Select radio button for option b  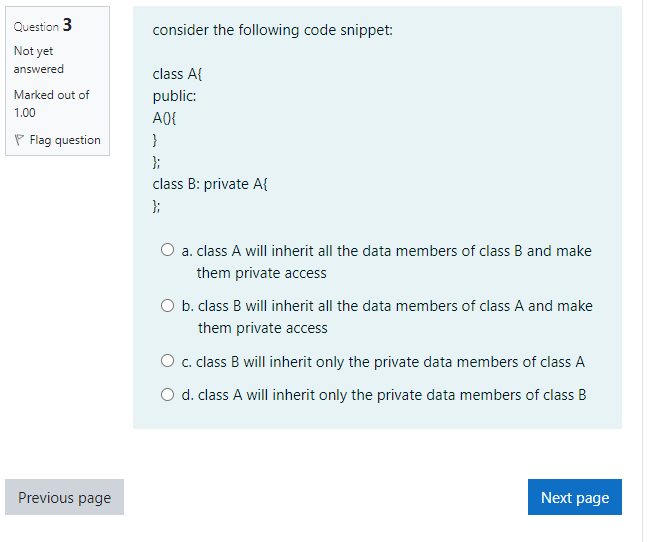[169, 306]
